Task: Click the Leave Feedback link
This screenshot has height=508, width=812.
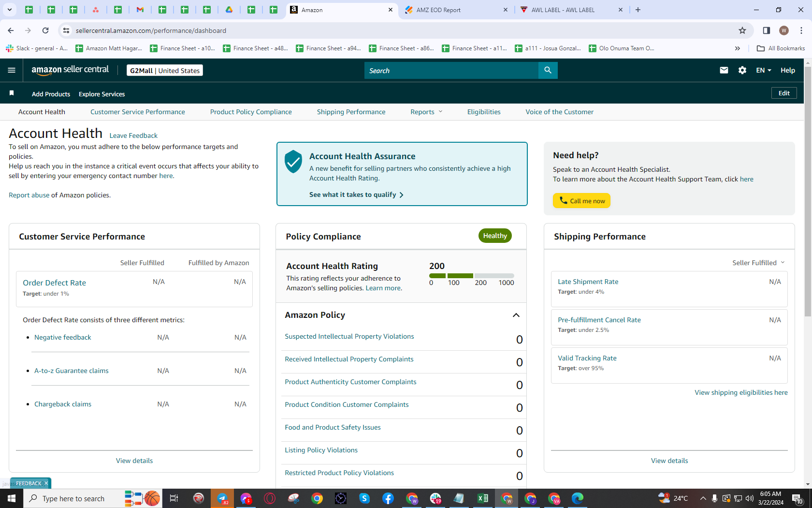Action: pyautogui.click(x=133, y=135)
